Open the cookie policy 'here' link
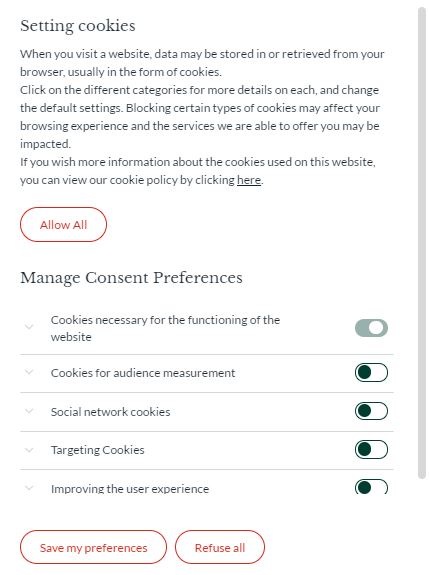Viewport: 429px width, 575px height. click(249, 180)
